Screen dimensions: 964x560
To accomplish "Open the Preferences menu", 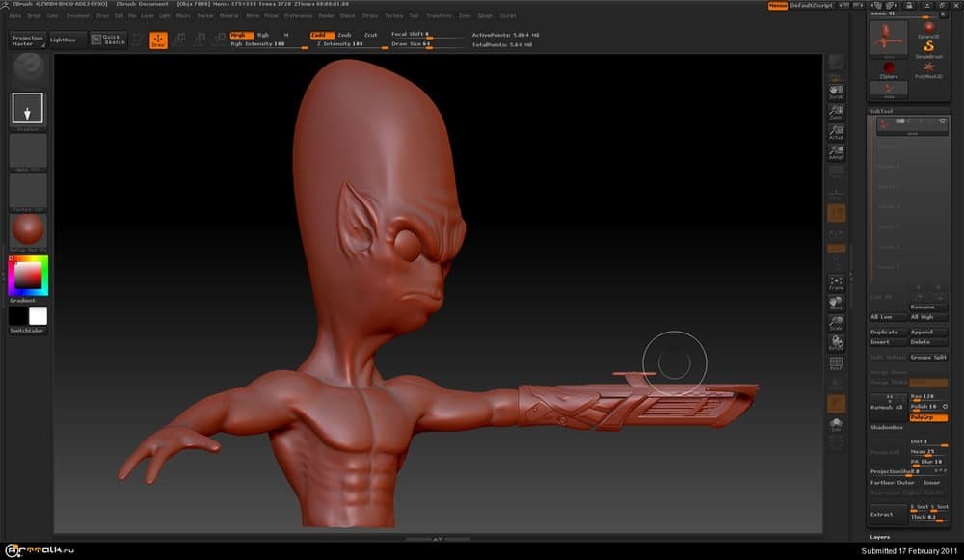I will point(298,16).
